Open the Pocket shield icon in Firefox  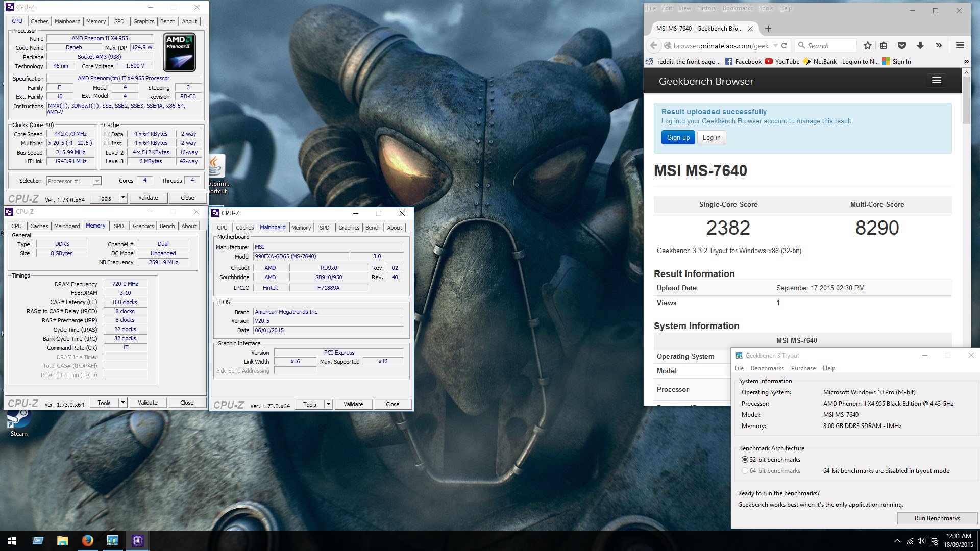click(x=902, y=46)
